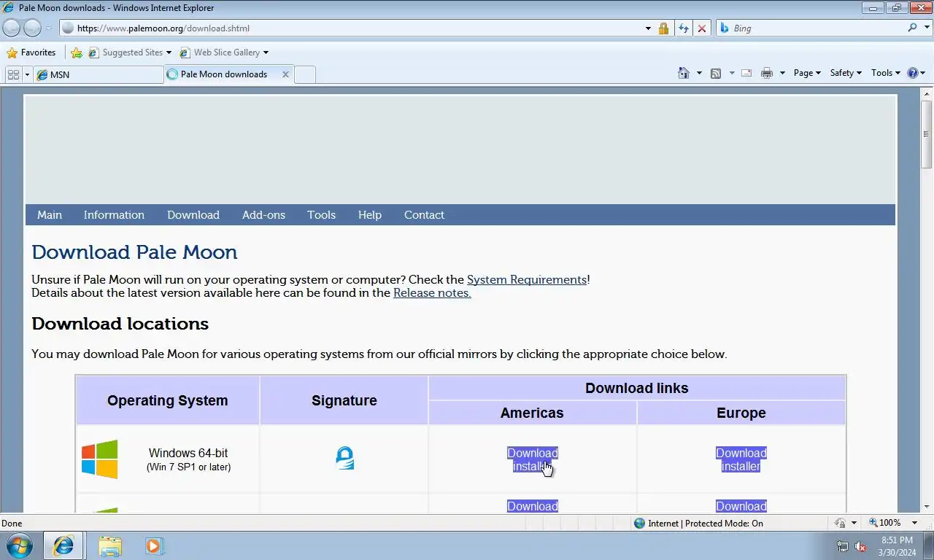Select the Pale Moon downloads tab
The height and width of the screenshot is (560, 934).
coord(223,74)
